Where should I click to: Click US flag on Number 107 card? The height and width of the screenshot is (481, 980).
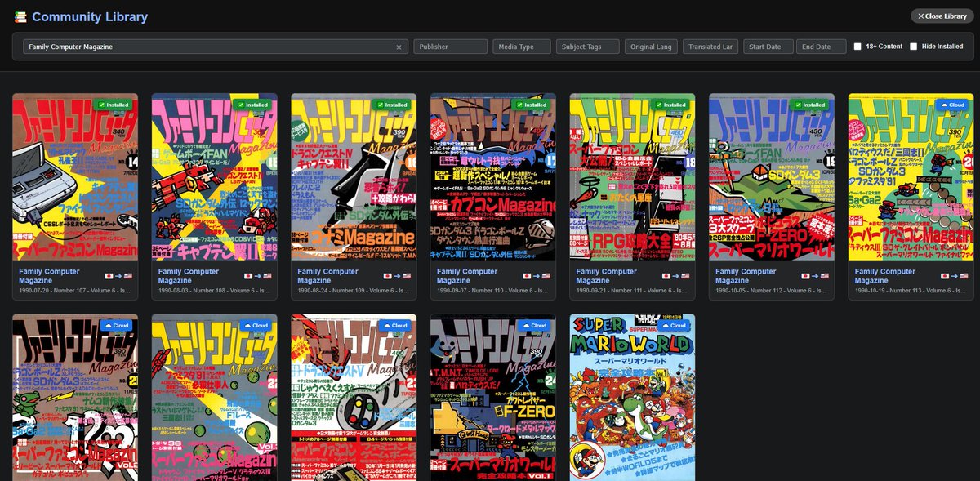coord(127,276)
